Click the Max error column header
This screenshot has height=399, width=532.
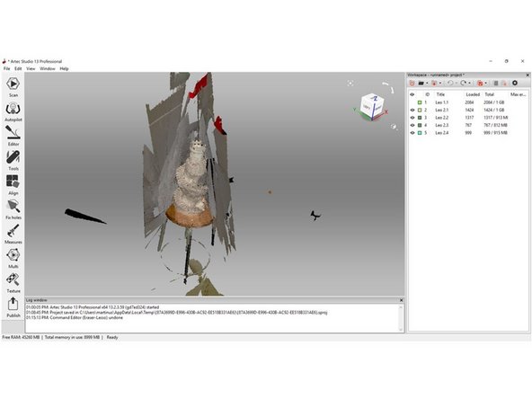519,94
